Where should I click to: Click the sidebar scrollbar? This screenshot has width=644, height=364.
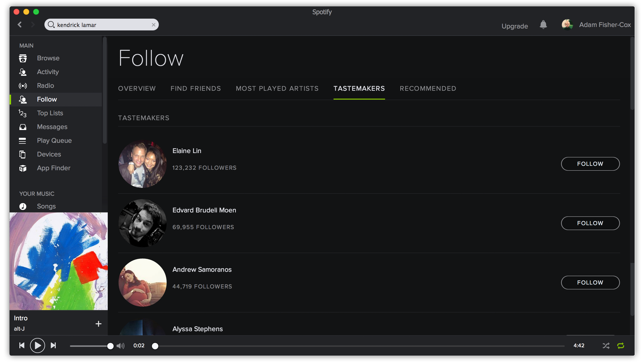pyautogui.click(x=105, y=90)
